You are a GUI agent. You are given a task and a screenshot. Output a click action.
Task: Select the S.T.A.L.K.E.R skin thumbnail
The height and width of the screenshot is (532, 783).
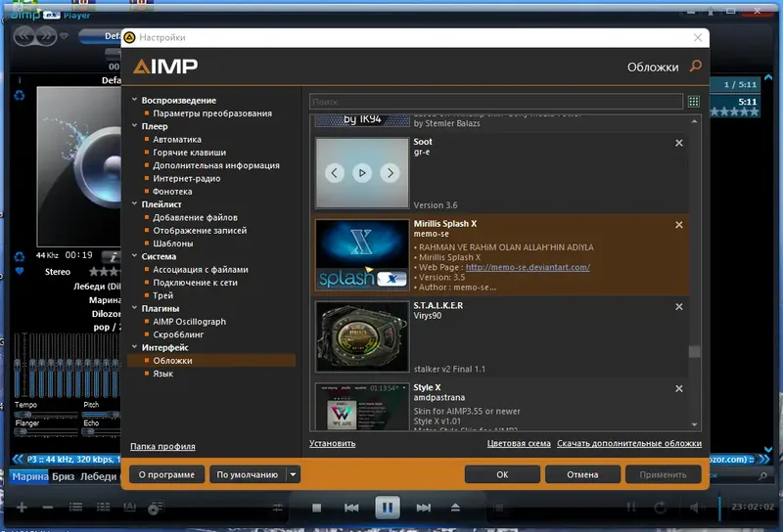(x=362, y=336)
